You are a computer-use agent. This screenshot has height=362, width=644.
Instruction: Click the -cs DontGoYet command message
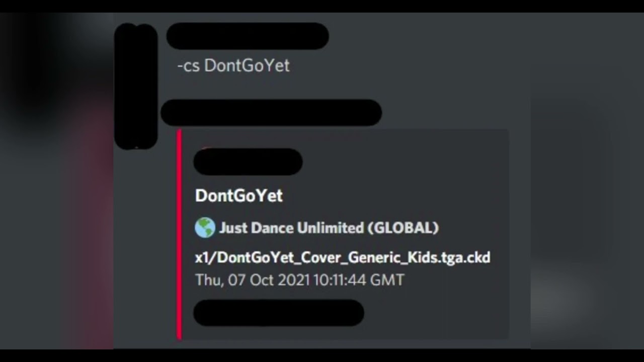point(233,66)
